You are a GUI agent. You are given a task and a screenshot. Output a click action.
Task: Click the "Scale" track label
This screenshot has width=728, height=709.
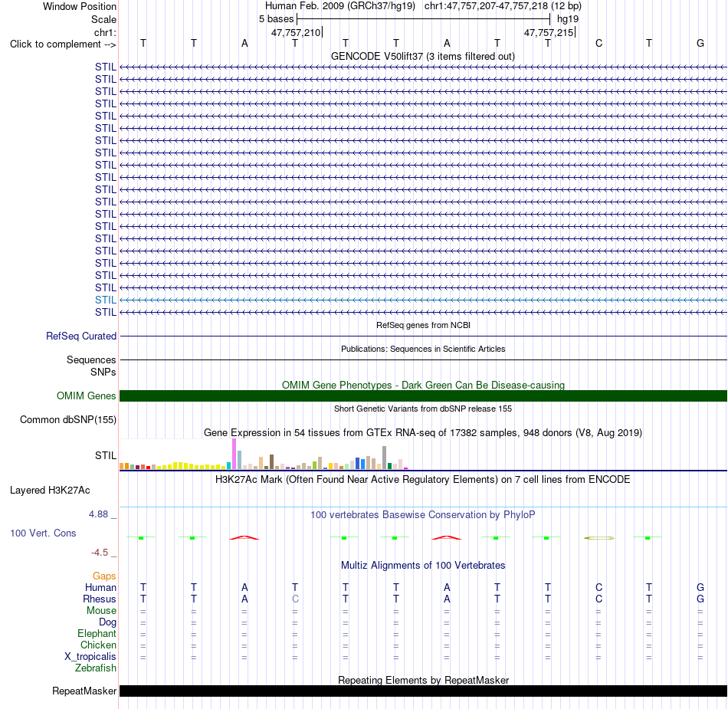click(x=103, y=19)
